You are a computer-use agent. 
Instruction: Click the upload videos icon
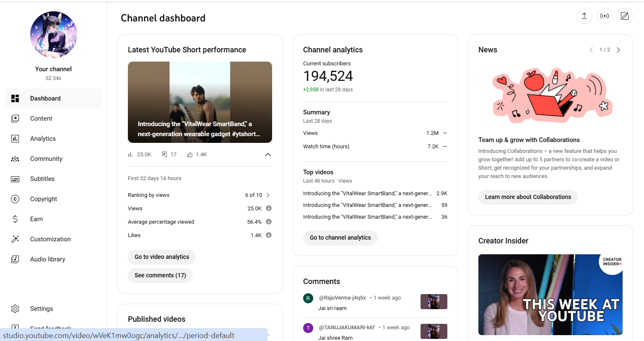click(x=584, y=16)
